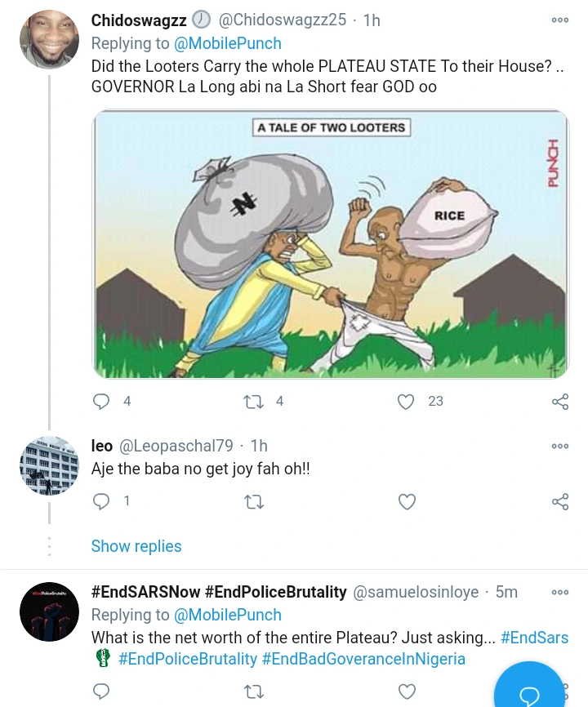Expand thread with Show replies
Viewport: 588px width, 707px height.
[x=136, y=546]
